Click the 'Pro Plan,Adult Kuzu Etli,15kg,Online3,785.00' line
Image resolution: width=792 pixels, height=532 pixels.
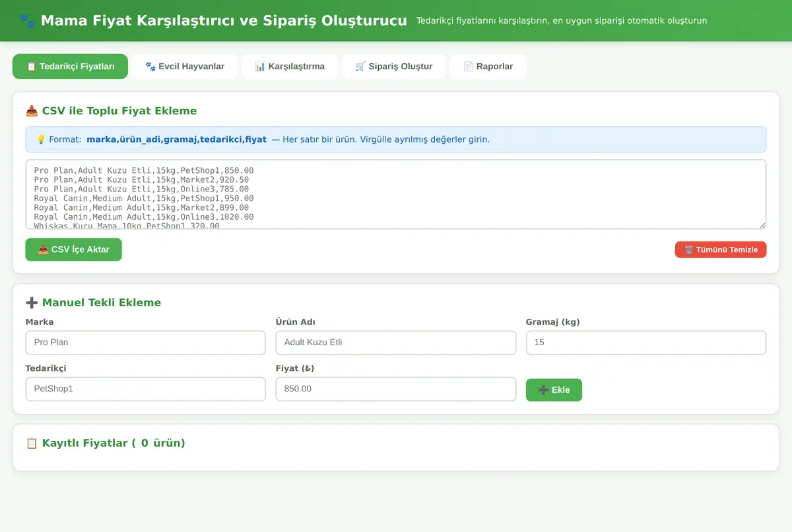[141, 189]
